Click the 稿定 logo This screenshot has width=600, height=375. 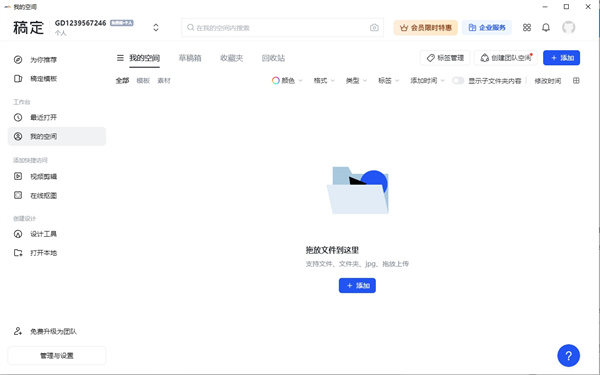[28, 28]
